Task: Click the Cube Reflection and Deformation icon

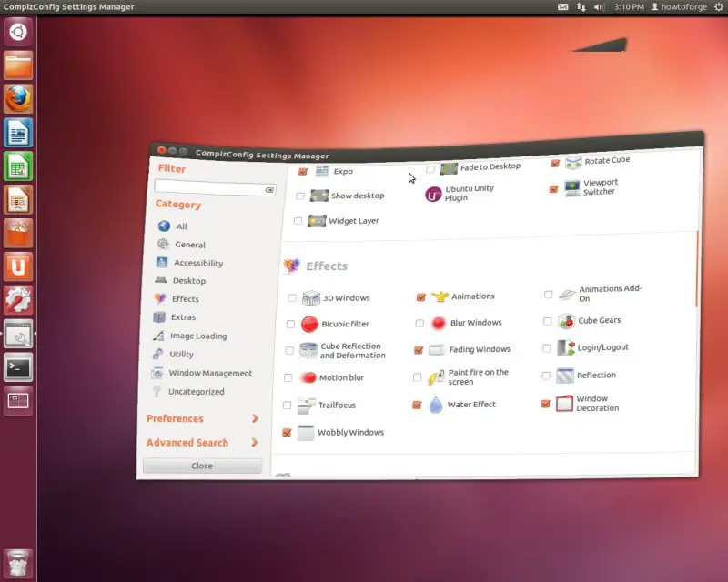Action: pyautogui.click(x=308, y=350)
